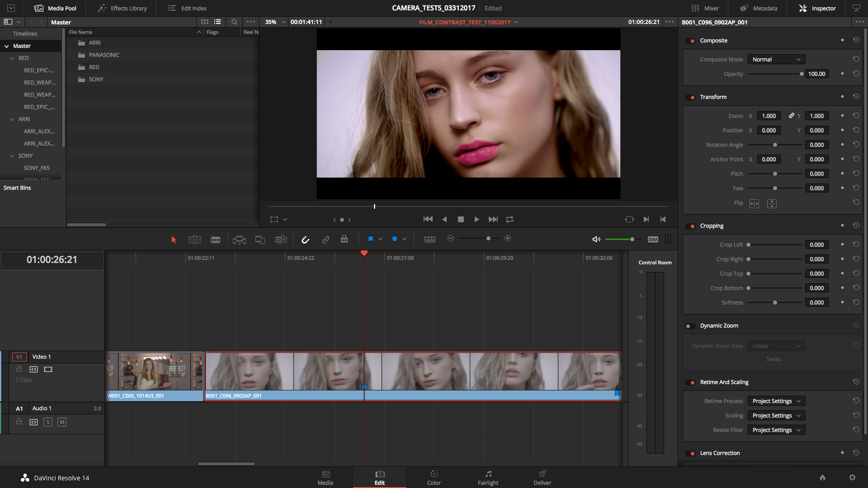This screenshot has width=868, height=488.
Task: Toggle loop playback in viewer
Action: click(509, 219)
